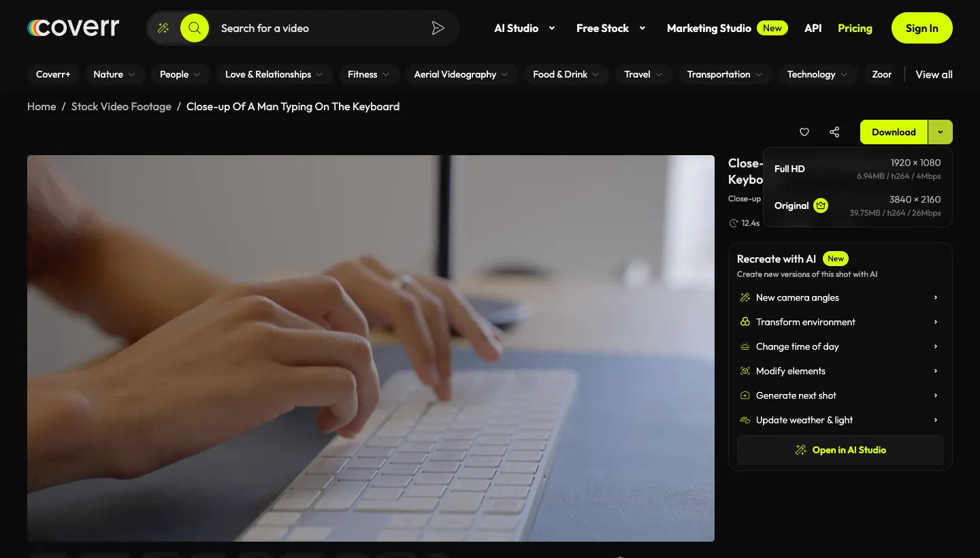This screenshot has height=558, width=980.
Task: Select the Coverr+ category chip
Action: point(53,74)
